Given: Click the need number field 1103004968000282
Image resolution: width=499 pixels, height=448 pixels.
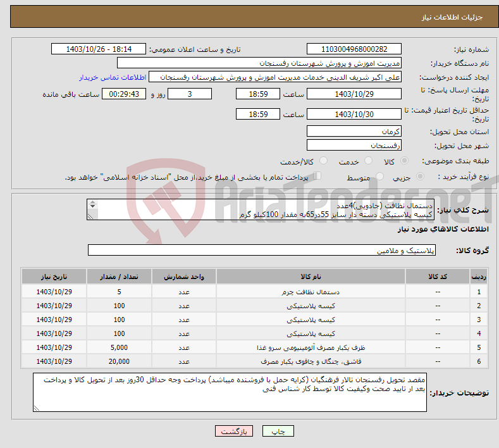Looking at the screenshot, I should click(x=354, y=49).
